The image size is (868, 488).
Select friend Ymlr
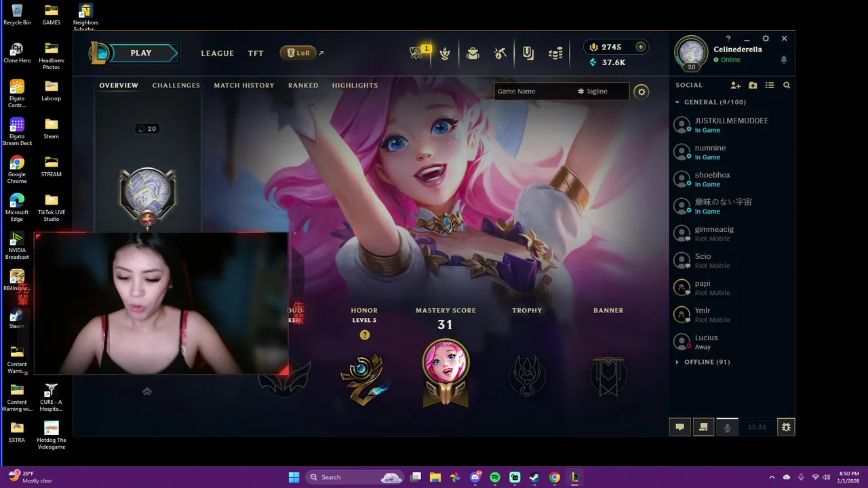(732, 314)
